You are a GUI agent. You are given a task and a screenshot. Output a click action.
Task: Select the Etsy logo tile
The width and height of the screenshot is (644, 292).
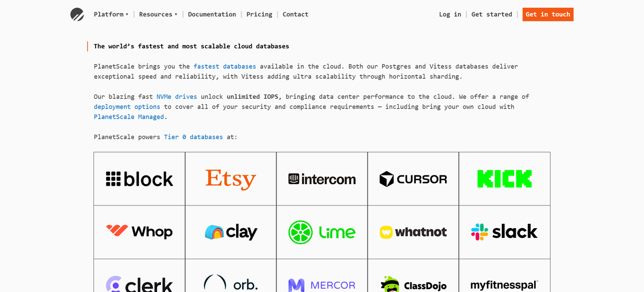point(231,179)
